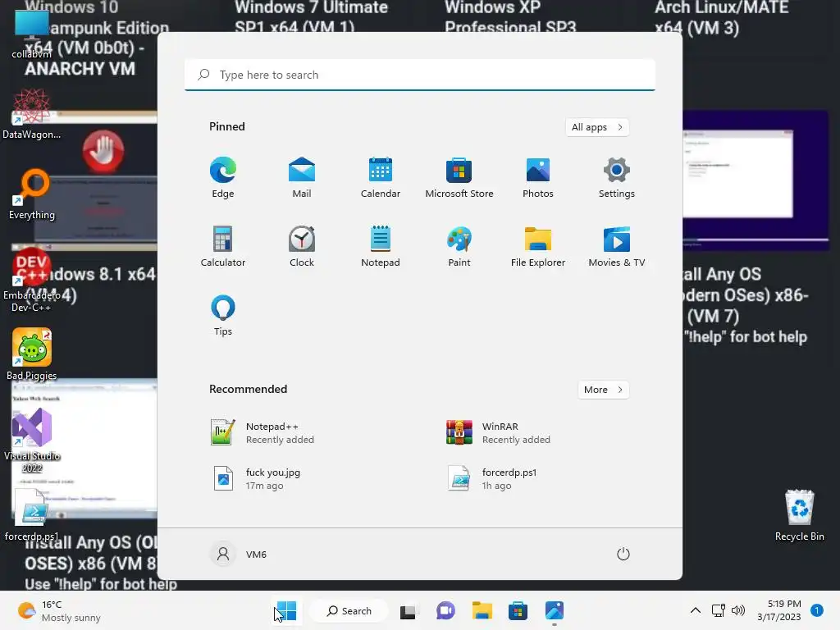840x630 pixels.
Task: Show More recommended items
Action: point(603,390)
